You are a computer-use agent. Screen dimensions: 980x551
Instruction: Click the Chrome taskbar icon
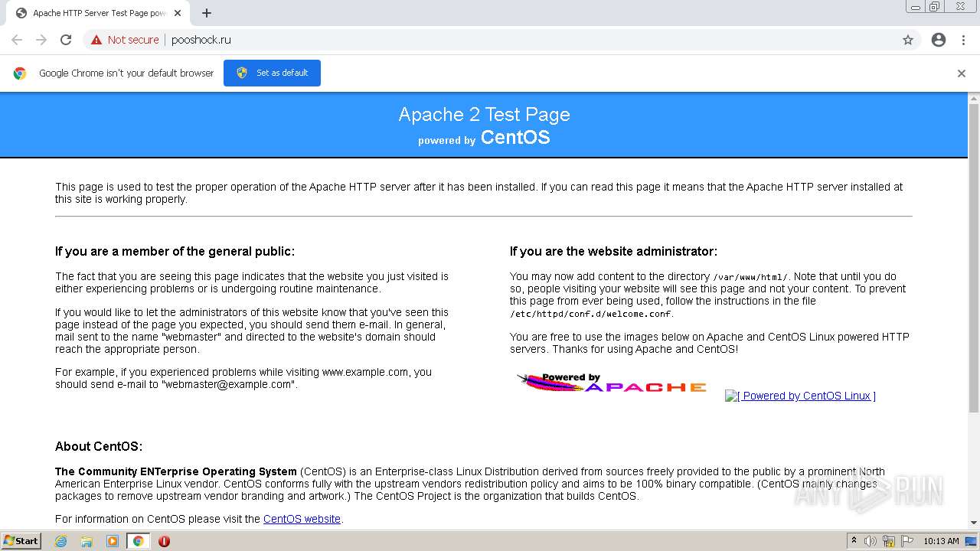139,541
